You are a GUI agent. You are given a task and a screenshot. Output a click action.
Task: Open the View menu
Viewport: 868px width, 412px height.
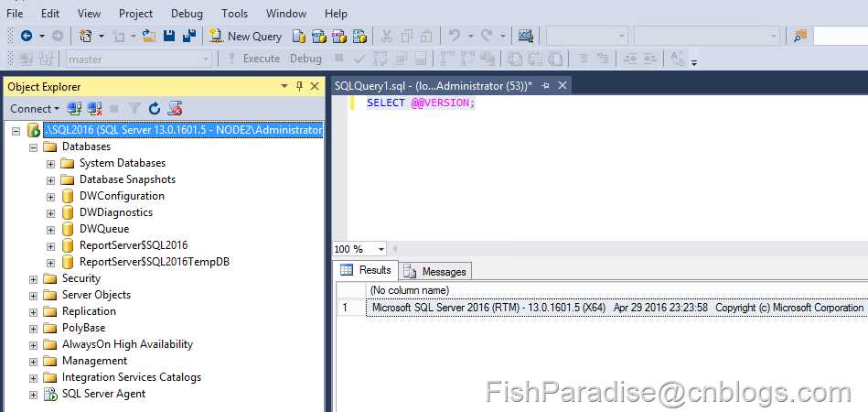click(x=89, y=14)
